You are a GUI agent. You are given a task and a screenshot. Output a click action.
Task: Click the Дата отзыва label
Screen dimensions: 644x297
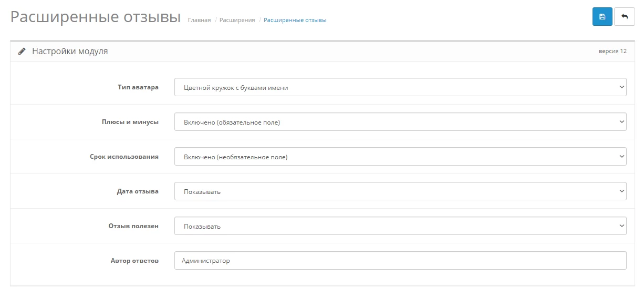pyautogui.click(x=138, y=191)
